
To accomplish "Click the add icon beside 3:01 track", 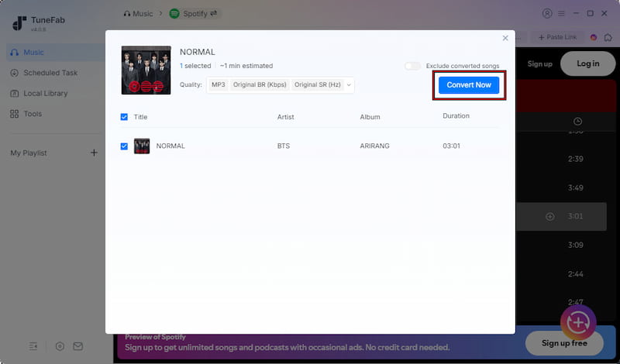I will click(550, 217).
